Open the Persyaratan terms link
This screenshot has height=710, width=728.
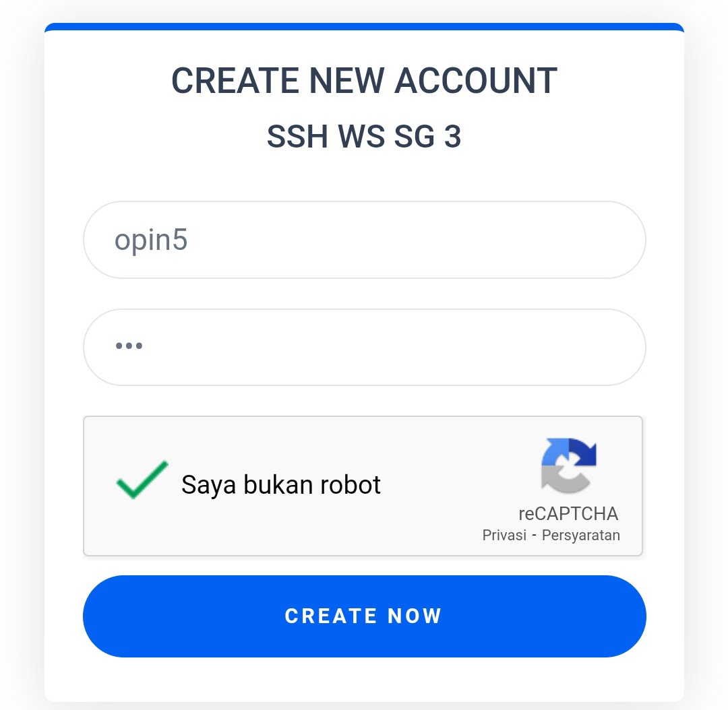tap(581, 535)
